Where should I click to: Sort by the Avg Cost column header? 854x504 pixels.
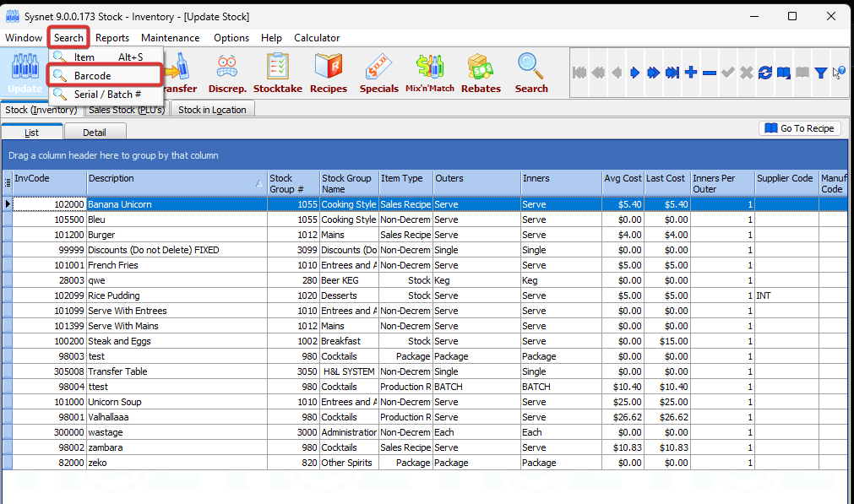tap(623, 183)
